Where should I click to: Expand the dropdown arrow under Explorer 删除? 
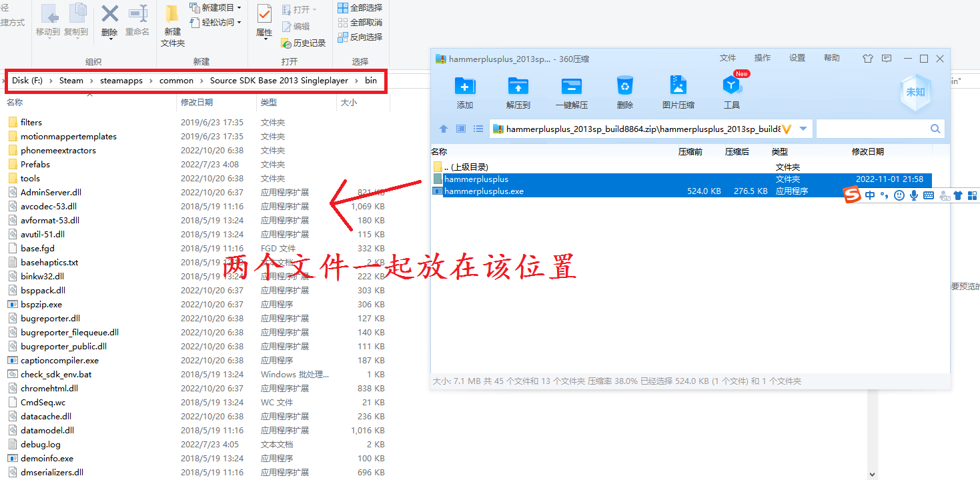(109, 39)
